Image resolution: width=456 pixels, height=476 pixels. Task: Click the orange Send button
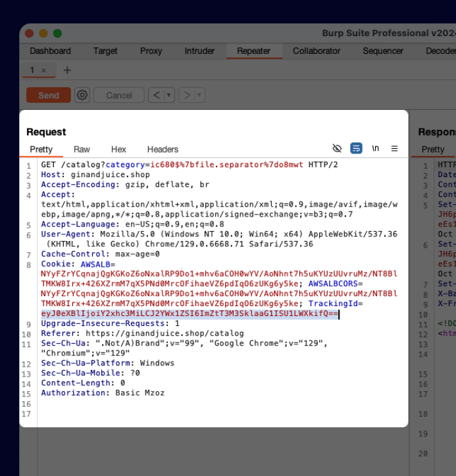[49, 95]
